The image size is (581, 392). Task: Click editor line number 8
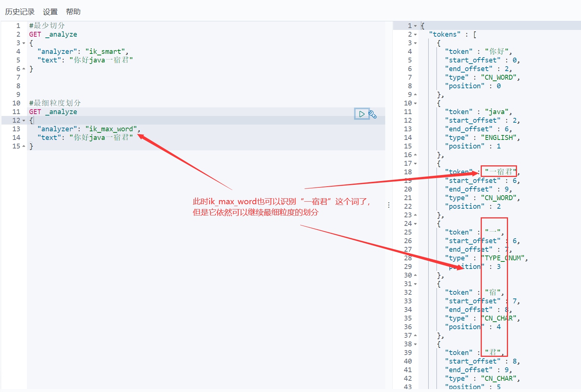(18, 86)
